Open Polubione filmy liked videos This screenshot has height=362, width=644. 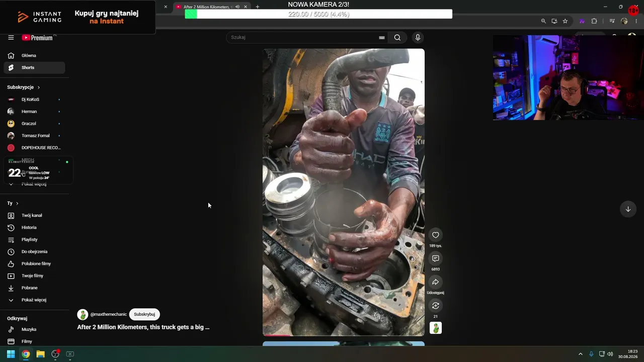click(34, 263)
